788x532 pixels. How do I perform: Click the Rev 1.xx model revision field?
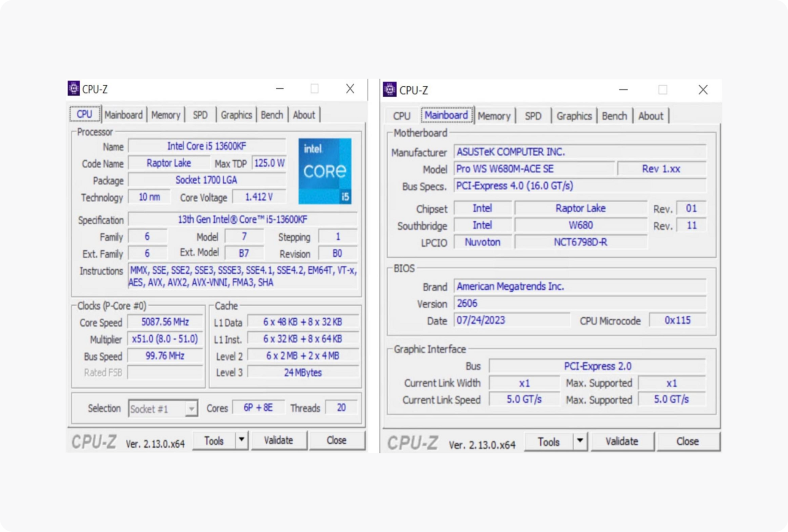coord(661,169)
